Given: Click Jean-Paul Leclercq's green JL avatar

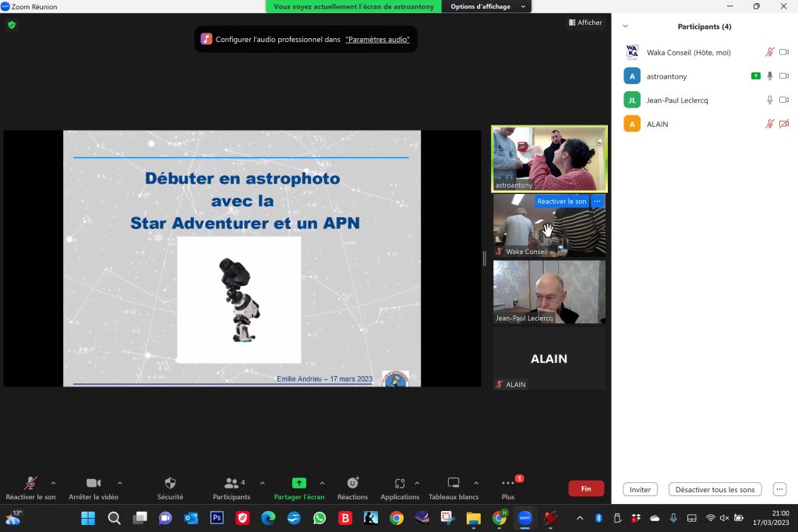Looking at the screenshot, I should 632,100.
